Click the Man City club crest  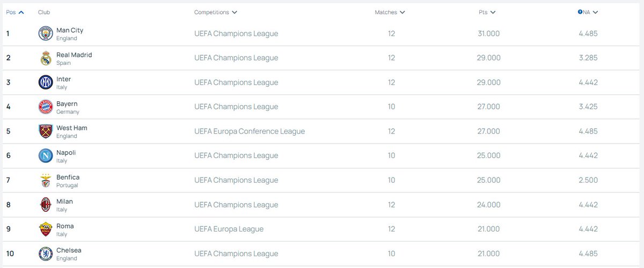tap(46, 34)
